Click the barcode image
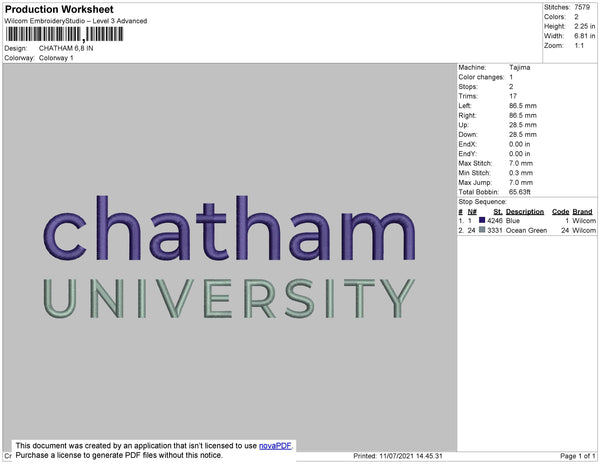 tap(64, 34)
